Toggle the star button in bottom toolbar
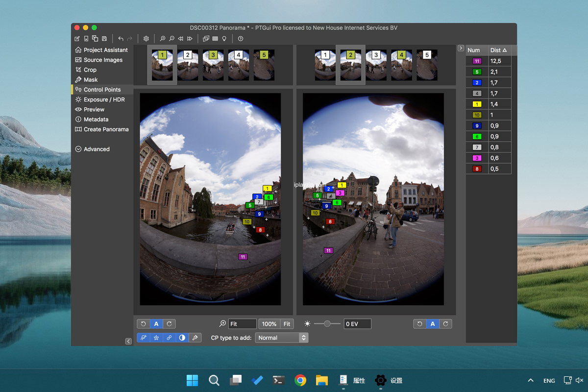The width and height of the screenshot is (588, 392). click(156, 338)
